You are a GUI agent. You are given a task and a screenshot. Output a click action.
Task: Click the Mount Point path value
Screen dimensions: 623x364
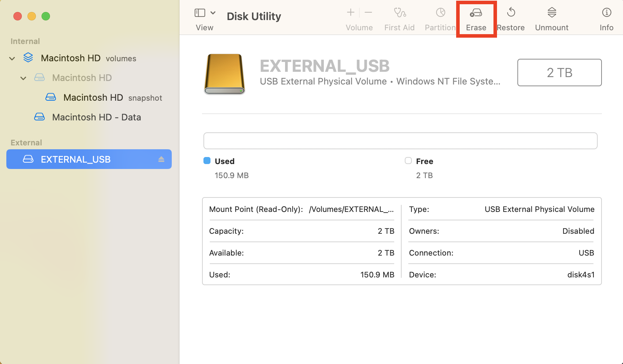coord(351,209)
